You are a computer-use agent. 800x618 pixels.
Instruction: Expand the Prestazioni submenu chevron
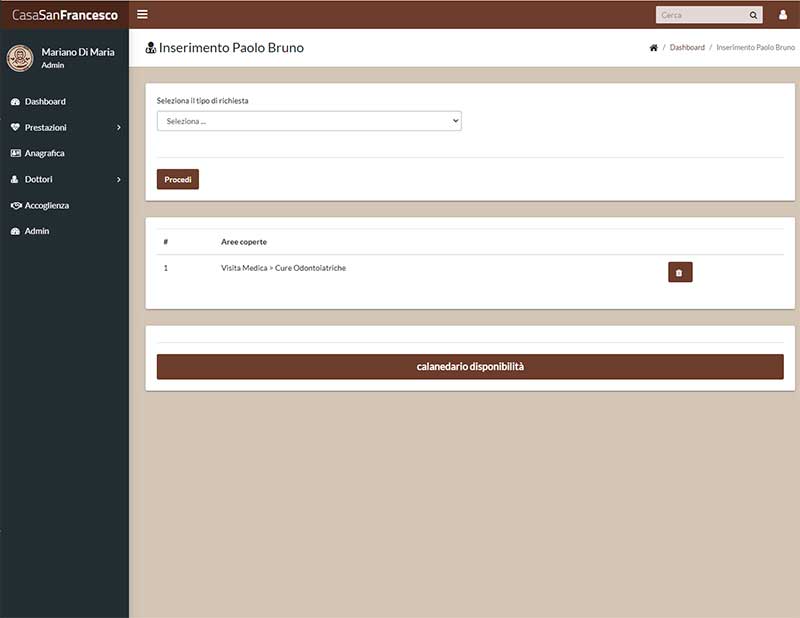119,128
